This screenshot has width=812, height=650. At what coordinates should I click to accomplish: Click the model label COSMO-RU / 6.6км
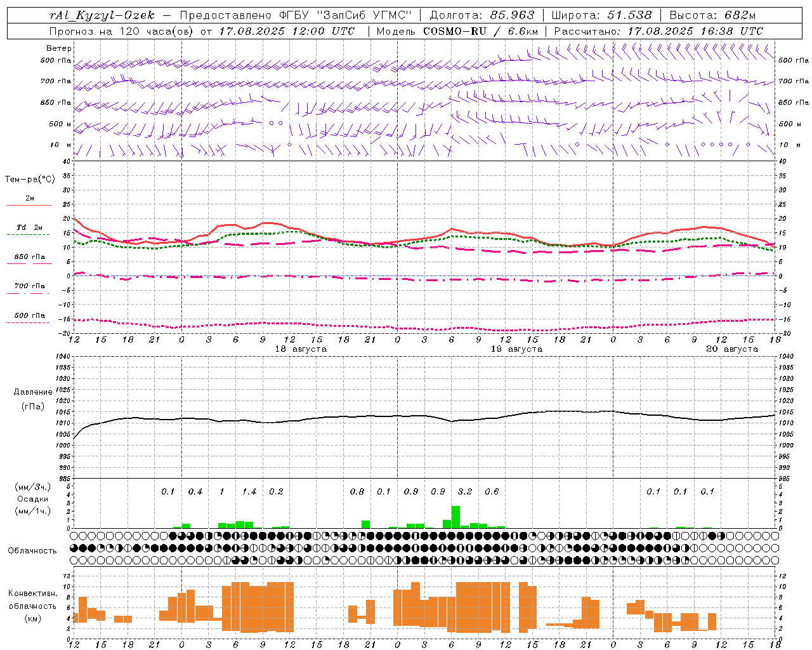click(x=481, y=31)
